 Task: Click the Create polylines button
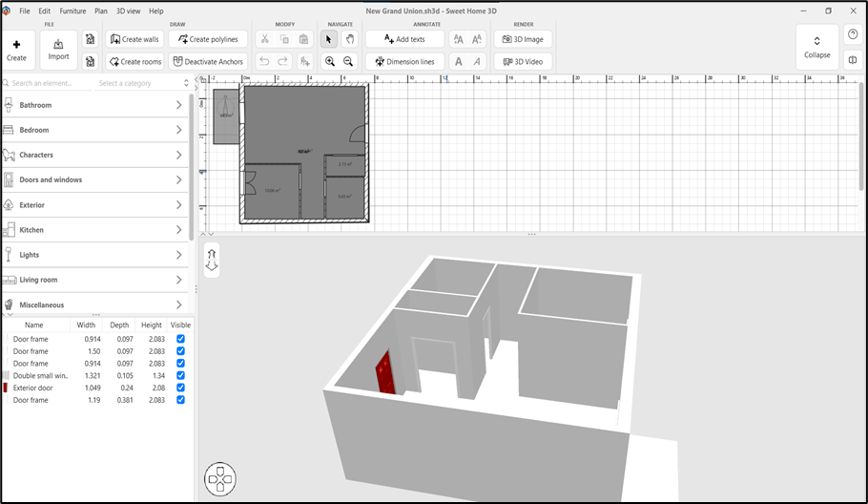coord(208,39)
